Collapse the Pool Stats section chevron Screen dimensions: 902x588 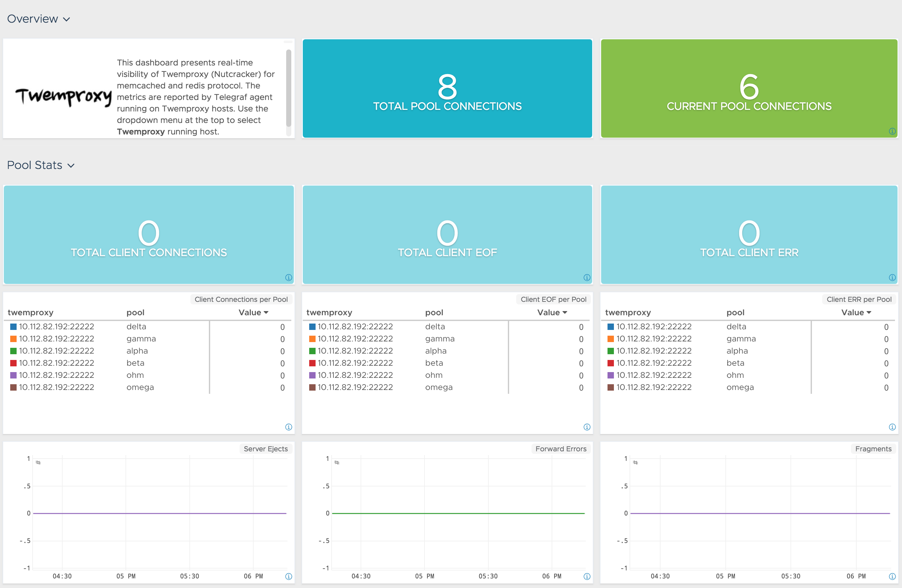point(71,165)
